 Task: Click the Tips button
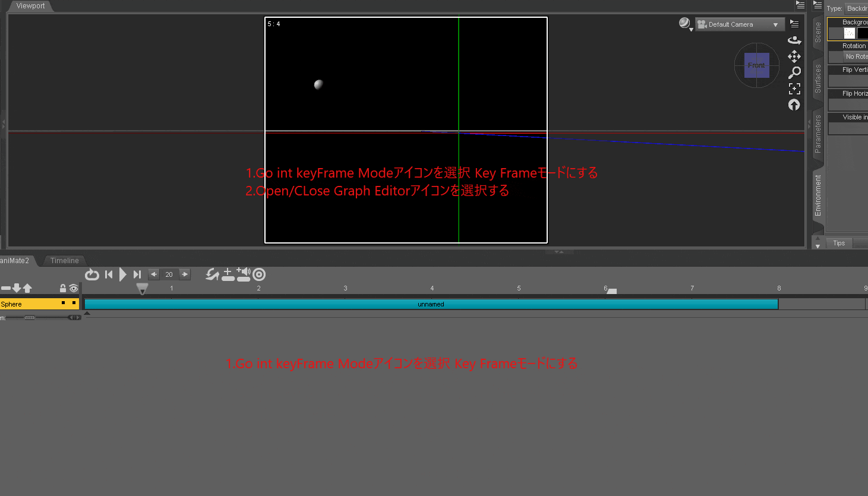[x=838, y=242]
